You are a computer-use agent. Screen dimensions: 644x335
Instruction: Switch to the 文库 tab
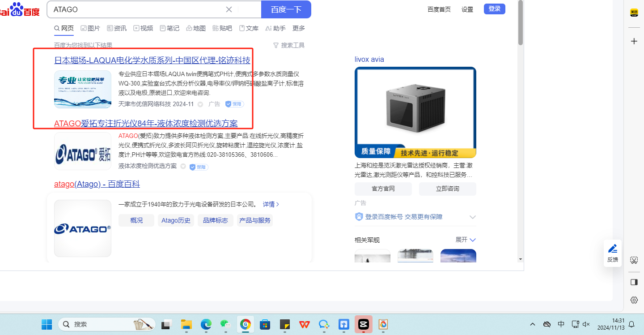pos(249,28)
